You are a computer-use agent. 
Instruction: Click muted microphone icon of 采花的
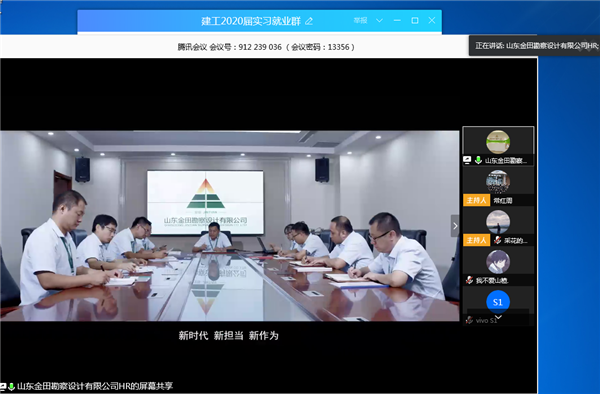(497, 240)
